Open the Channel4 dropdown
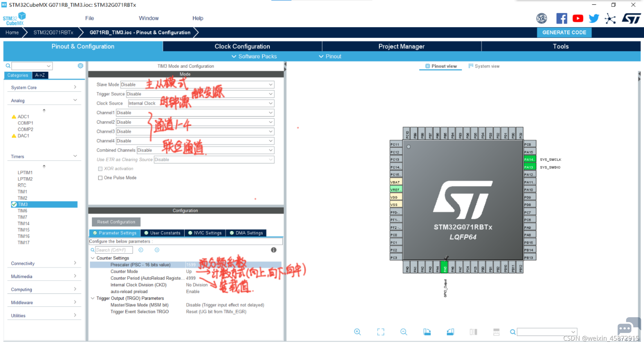644x345 pixels. click(x=195, y=141)
